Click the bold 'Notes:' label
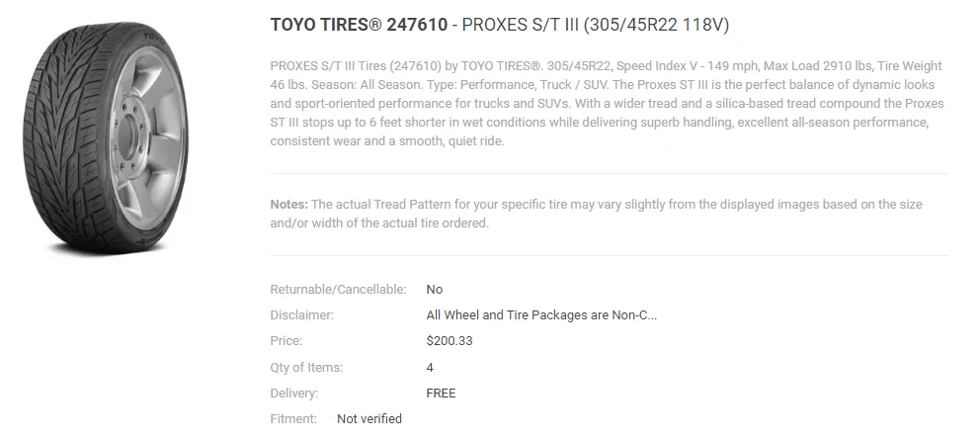This screenshot has width=980, height=441. [x=289, y=205]
